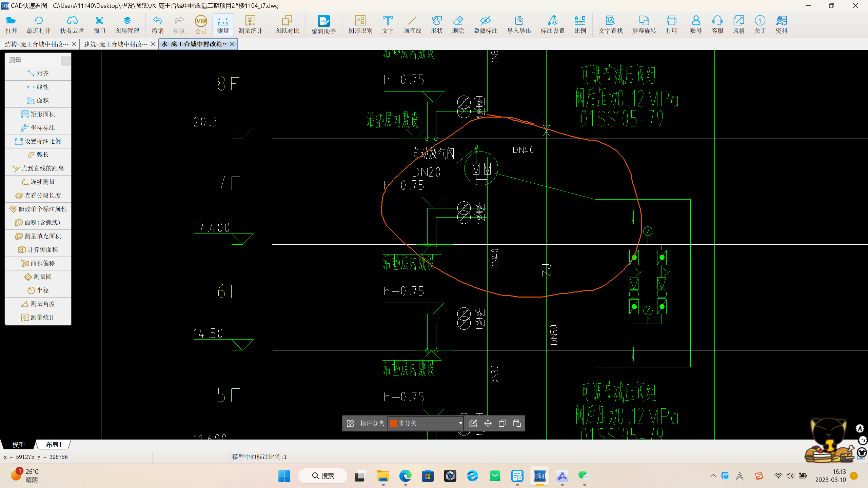Select 测量圆 circle measurement
This screenshot has height=488, width=868.
click(38, 277)
